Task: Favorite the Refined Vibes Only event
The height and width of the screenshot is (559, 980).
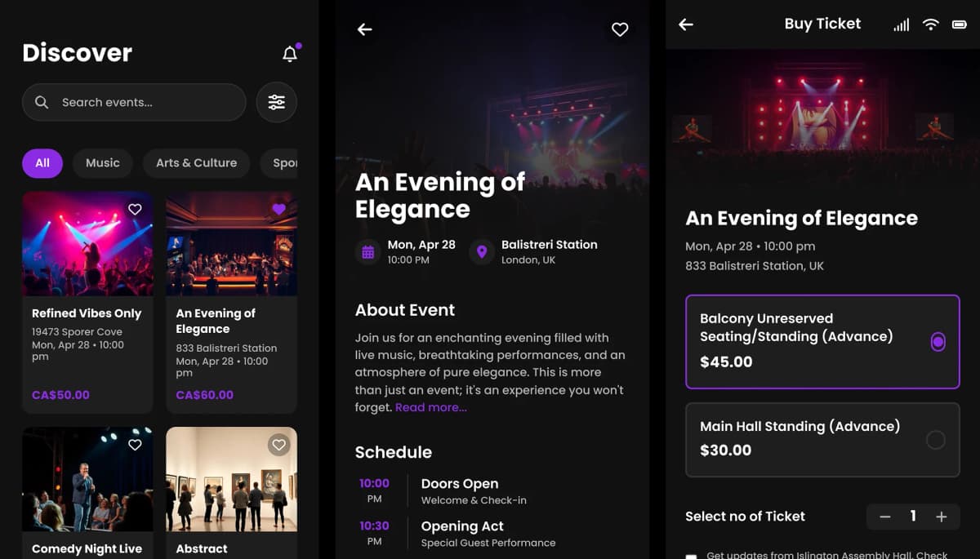Action: [x=135, y=210]
